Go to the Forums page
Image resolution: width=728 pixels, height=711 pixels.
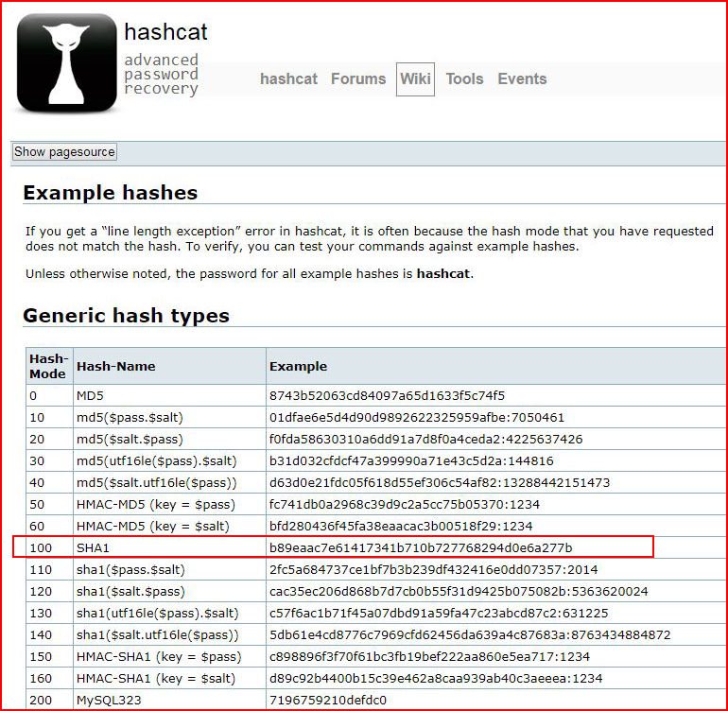coord(358,79)
